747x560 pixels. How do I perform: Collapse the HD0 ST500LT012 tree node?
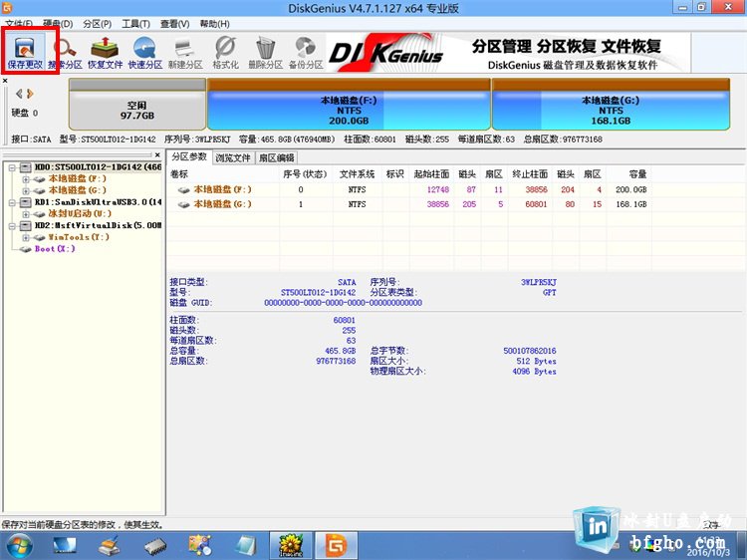pyautogui.click(x=12, y=167)
